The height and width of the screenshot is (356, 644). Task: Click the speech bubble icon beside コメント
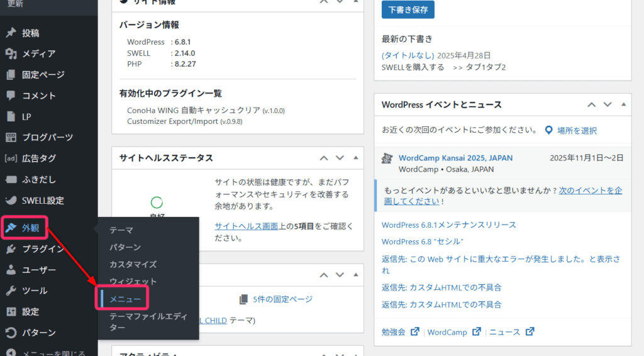pyautogui.click(x=11, y=95)
